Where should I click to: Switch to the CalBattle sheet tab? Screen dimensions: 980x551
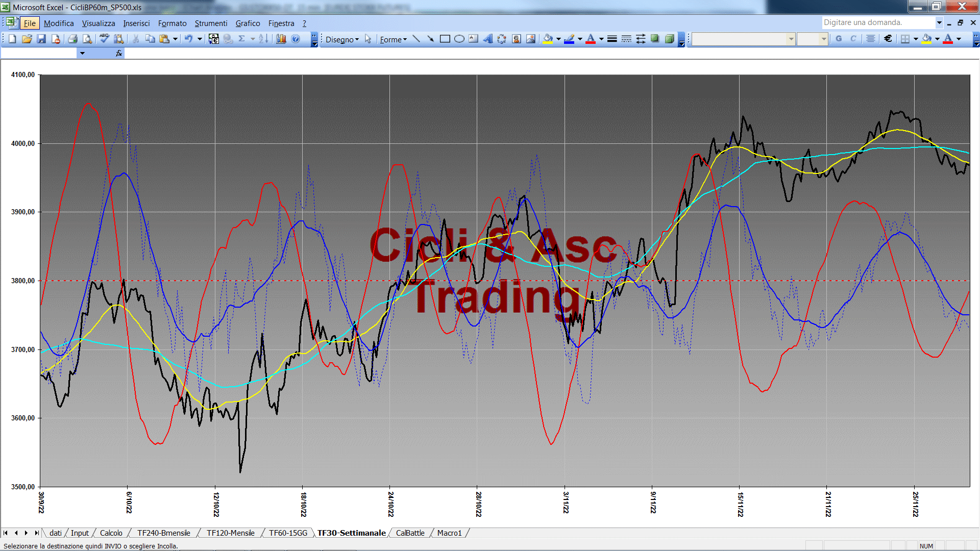click(x=410, y=533)
